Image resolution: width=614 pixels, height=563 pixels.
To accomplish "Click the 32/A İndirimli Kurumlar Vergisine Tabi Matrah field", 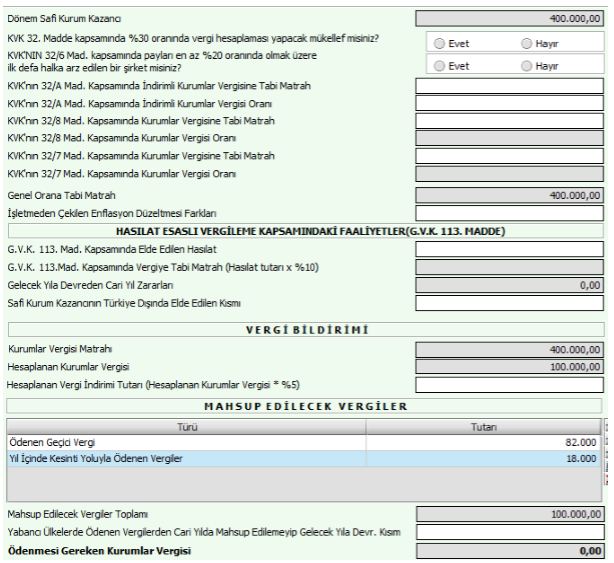I will (509, 87).
